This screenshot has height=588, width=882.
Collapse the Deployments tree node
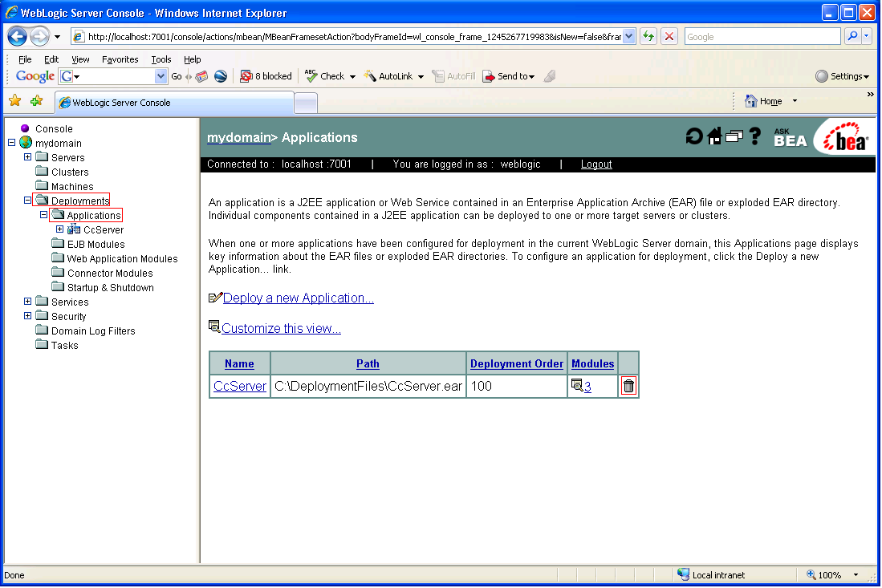(27, 200)
